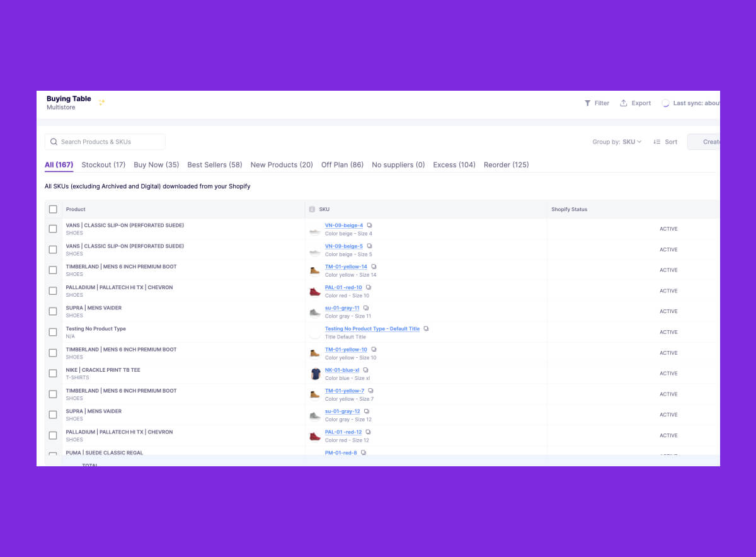This screenshot has height=557, width=756.
Task: Copy SKU NK-01-blue-xl with copy icon
Action: click(x=366, y=370)
